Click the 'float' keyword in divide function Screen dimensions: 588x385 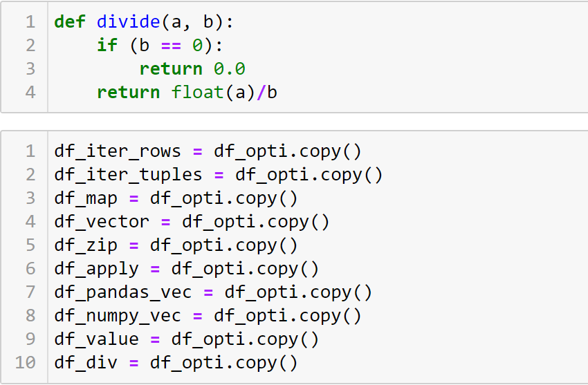pyautogui.click(x=197, y=93)
